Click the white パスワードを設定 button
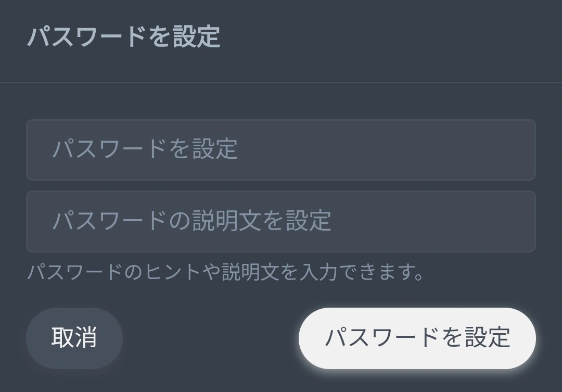Viewport: 562px width, 392px height. pyautogui.click(x=417, y=338)
